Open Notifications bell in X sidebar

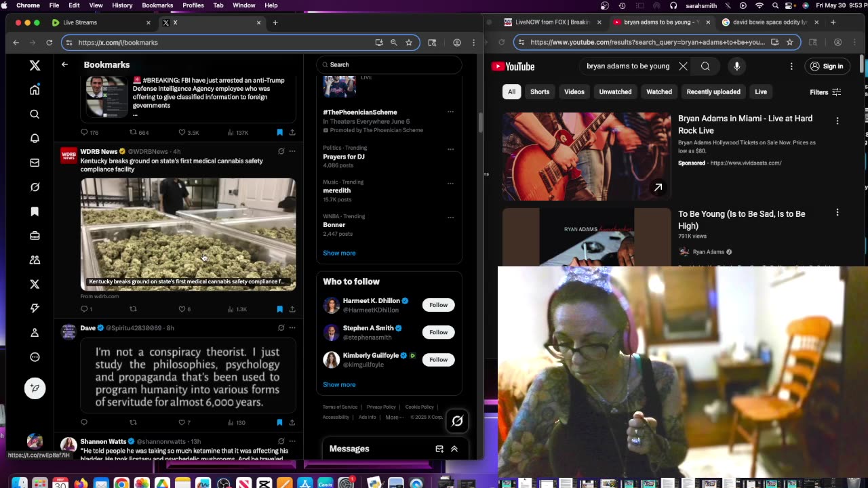click(35, 138)
